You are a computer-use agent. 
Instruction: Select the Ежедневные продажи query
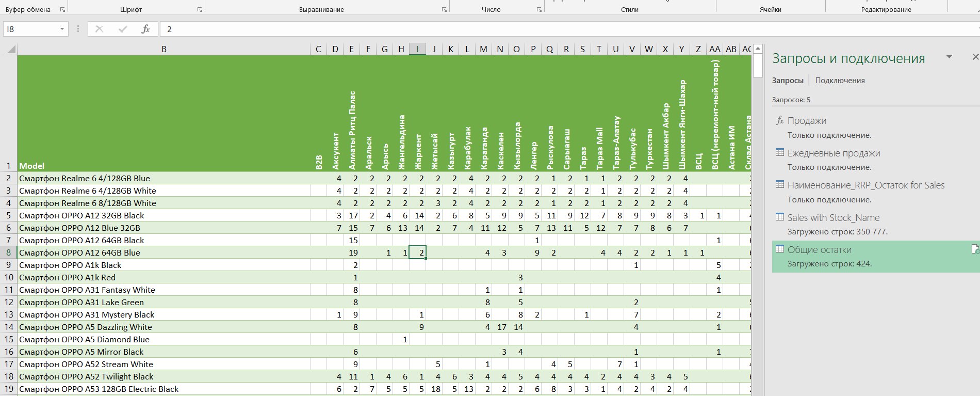(x=876, y=159)
